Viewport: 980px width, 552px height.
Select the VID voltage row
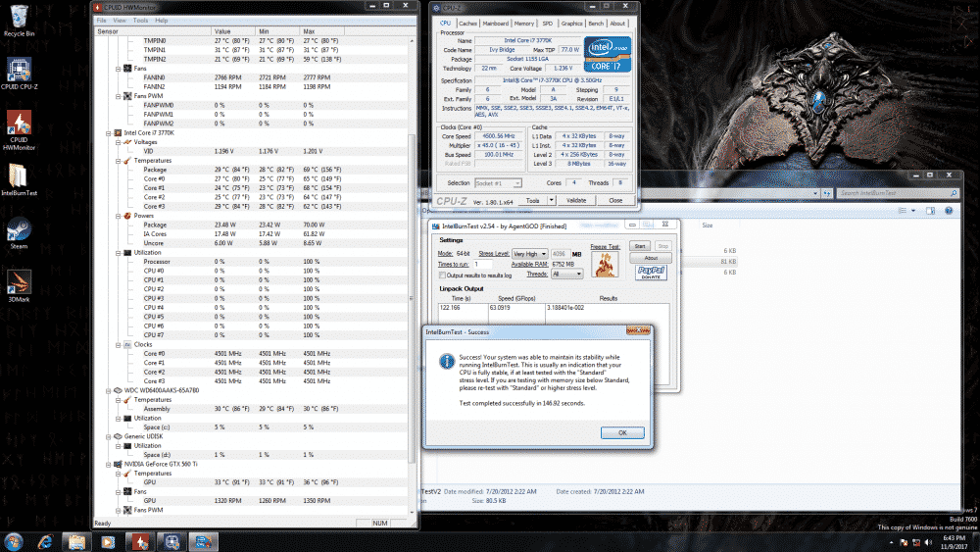click(x=251, y=151)
